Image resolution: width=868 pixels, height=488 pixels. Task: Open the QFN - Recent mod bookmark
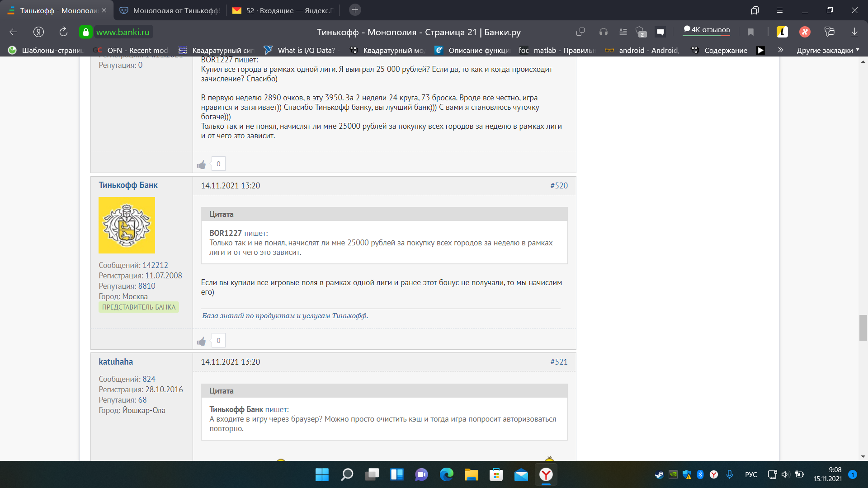[131, 50]
